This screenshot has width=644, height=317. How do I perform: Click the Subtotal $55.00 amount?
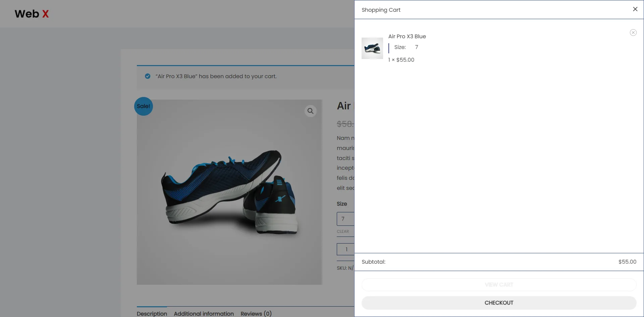click(627, 262)
